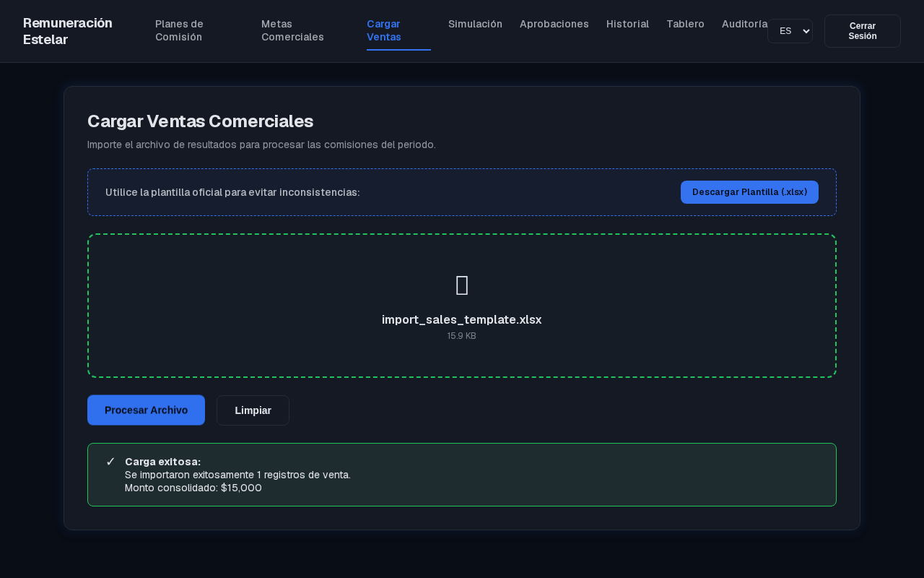The height and width of the screenshot is (578, 924).
Task: Open the ES language dropdown
Action: click(790, 31)
